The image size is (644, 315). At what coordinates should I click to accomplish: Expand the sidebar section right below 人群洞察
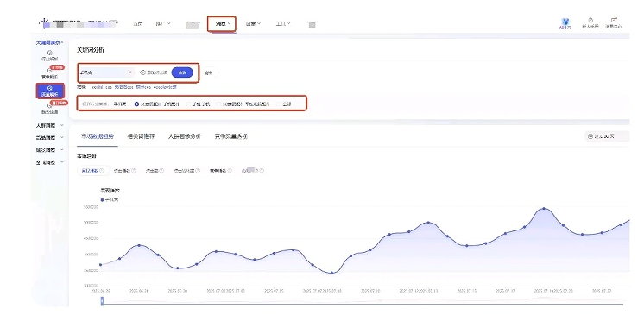click(50, 138)
